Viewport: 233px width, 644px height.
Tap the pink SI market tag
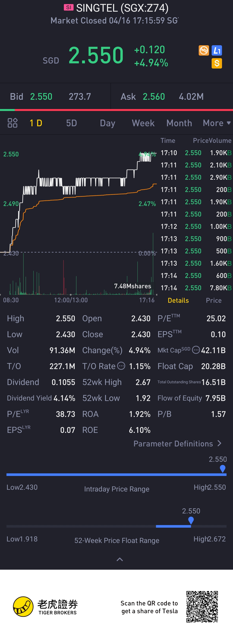69,8
